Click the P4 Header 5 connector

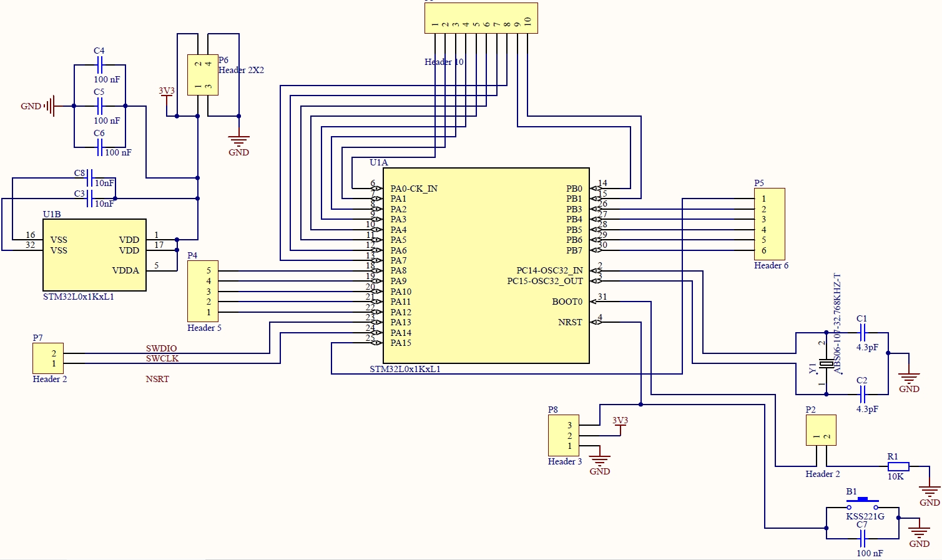(x=203, y=292)
